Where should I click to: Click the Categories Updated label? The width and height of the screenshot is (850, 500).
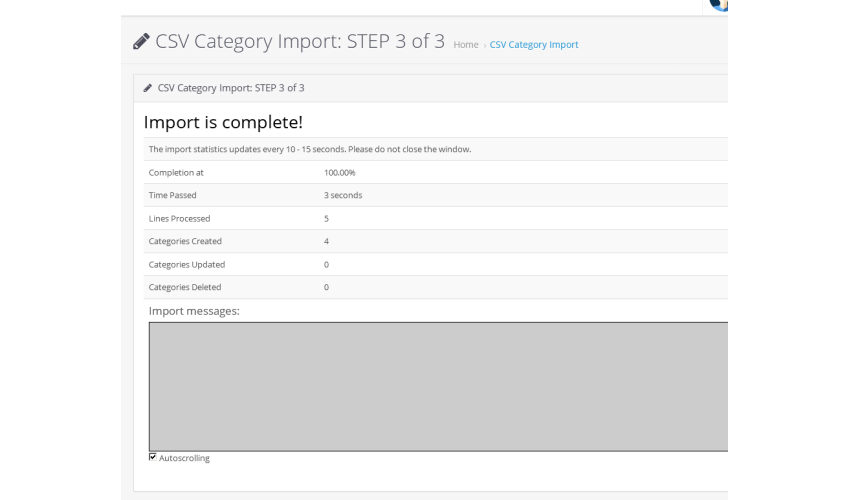pos(186,265)
